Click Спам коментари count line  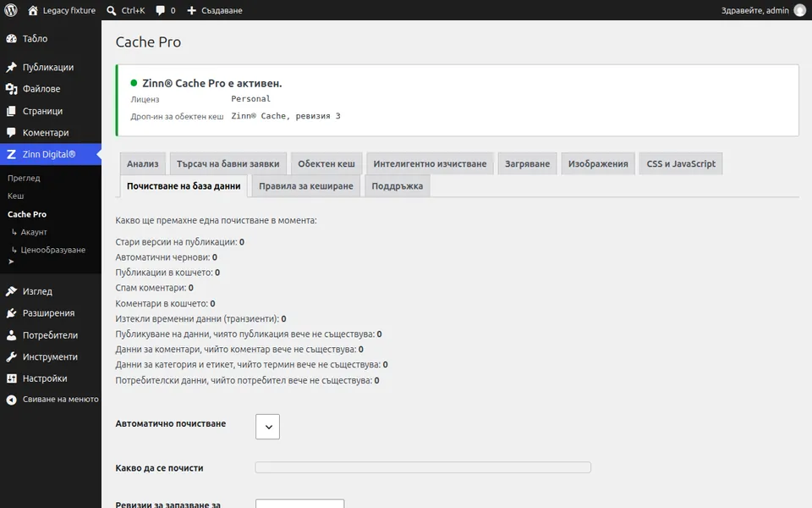pos(154,288)
